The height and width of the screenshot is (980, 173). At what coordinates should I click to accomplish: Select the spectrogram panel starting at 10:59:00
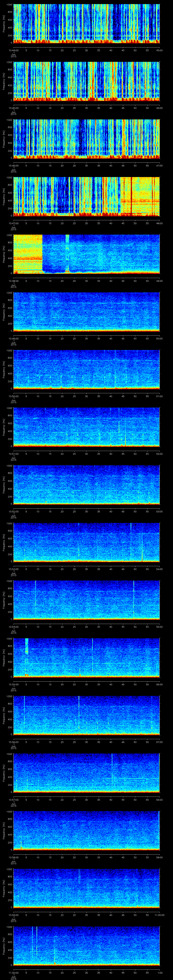86,888
